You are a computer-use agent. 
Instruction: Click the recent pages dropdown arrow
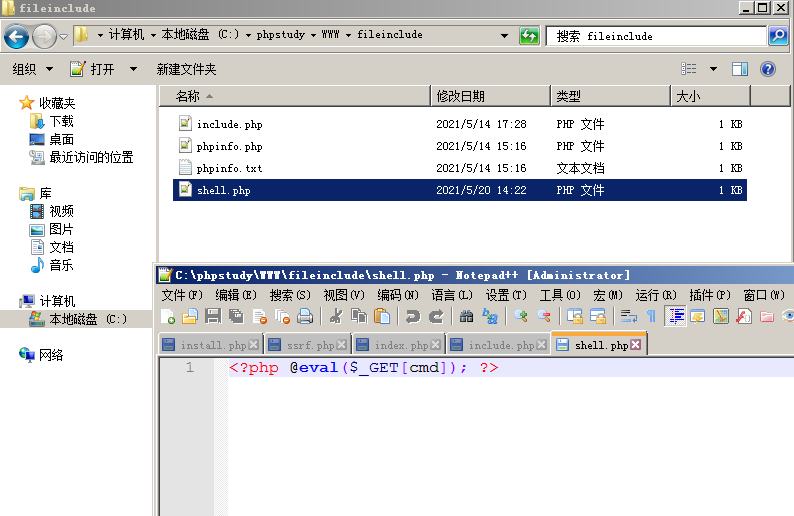64,36
